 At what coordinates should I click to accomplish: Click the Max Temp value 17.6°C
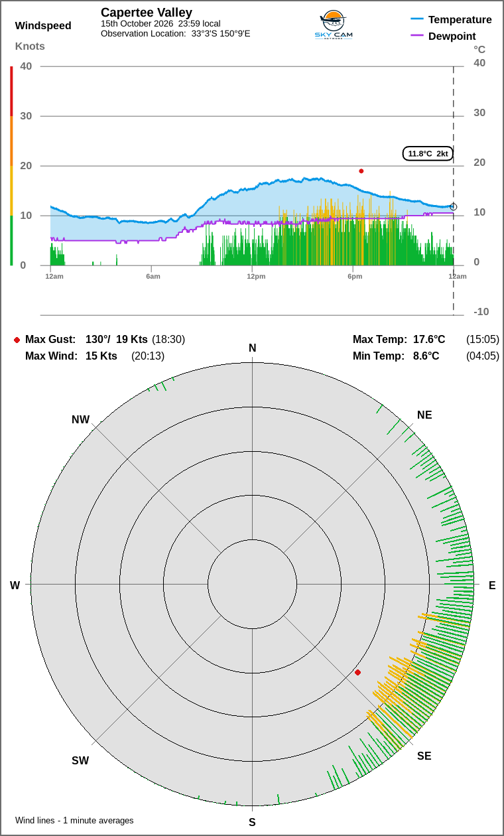coord(429,340)
